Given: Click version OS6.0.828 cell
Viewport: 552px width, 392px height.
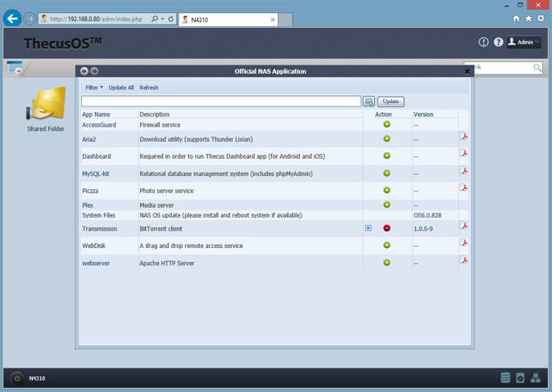Looking at the screenshot, I should (x=428, y=215).
